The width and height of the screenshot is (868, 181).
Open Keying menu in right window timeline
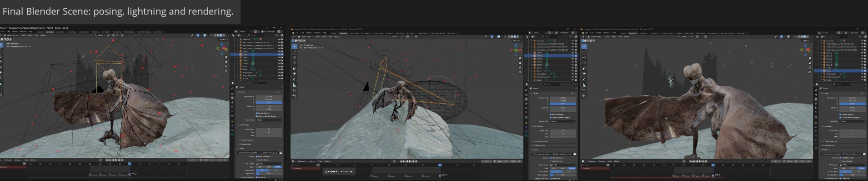[602, 161]
